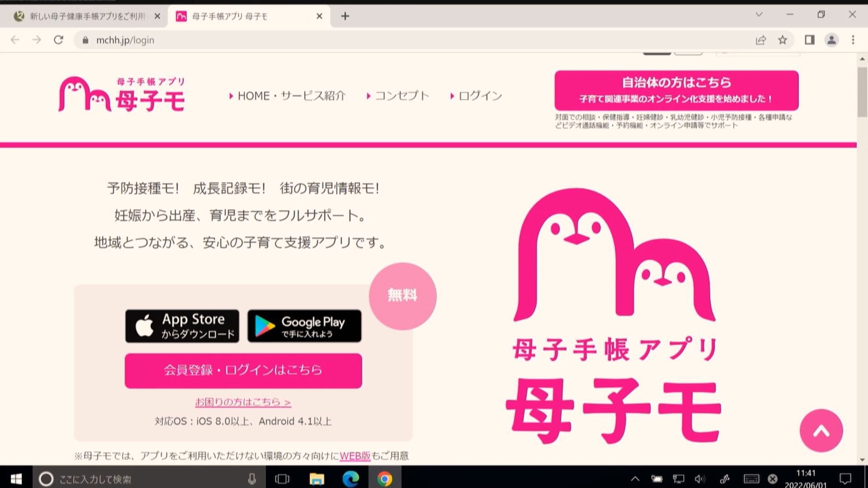Click the pink scroll-to-top arrow button
Image resolution: width=868 pixels, height=488 pixels.
821,431
